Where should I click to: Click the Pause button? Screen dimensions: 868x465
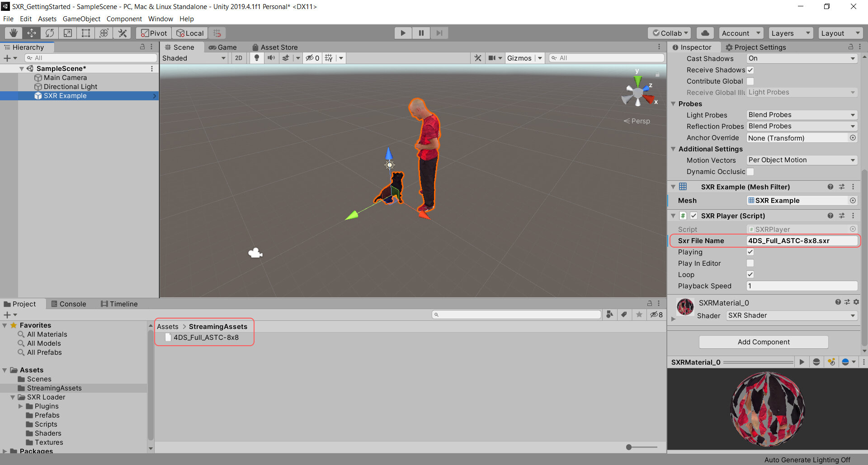[421, 33]
